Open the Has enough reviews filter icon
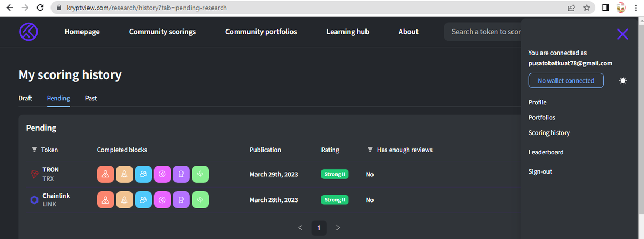 click(x=370, y=150)
